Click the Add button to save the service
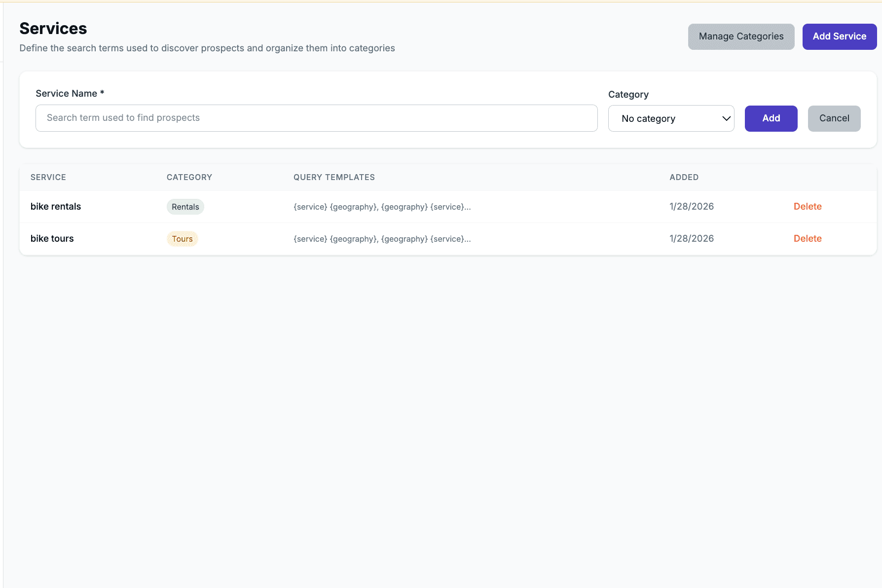 tap(771, 118)
